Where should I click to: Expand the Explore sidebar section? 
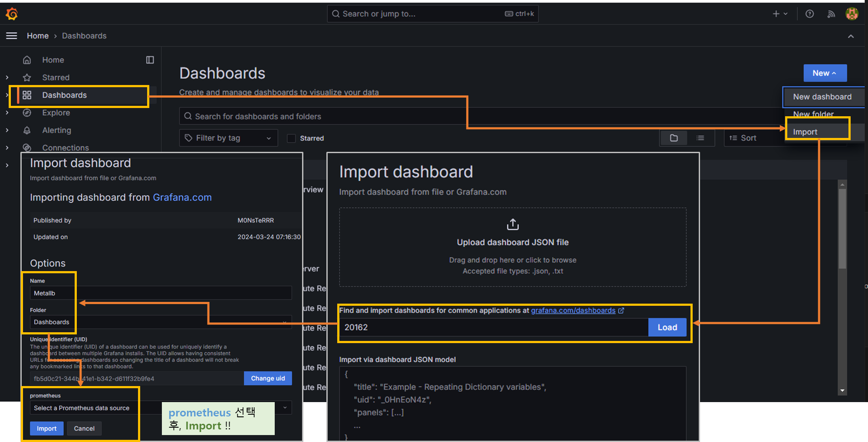click(x=7, y=113)
